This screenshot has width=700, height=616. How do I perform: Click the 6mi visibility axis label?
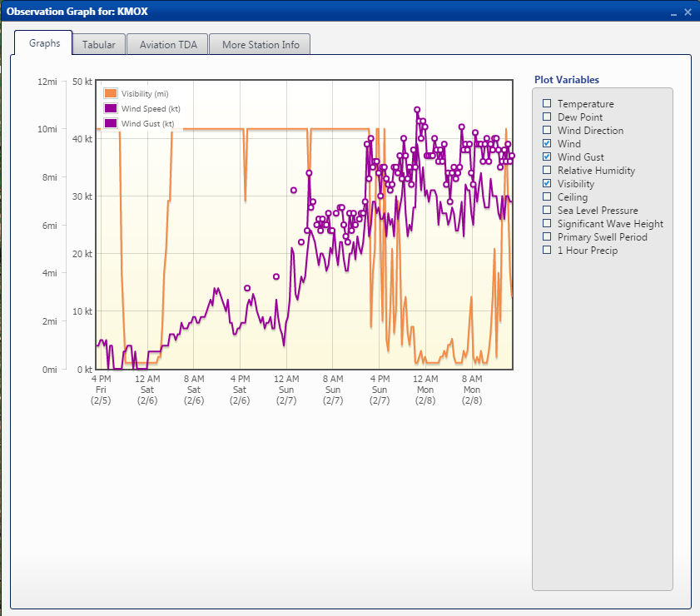point(50,226)
